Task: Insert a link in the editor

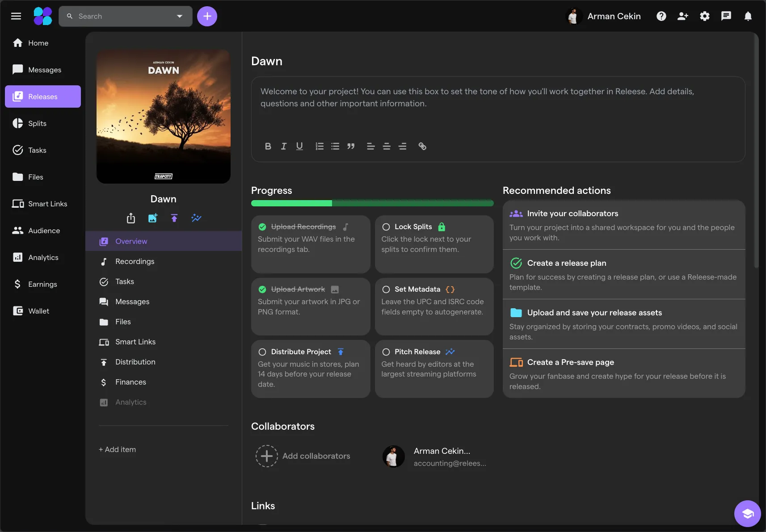Action: pos(422,146)
